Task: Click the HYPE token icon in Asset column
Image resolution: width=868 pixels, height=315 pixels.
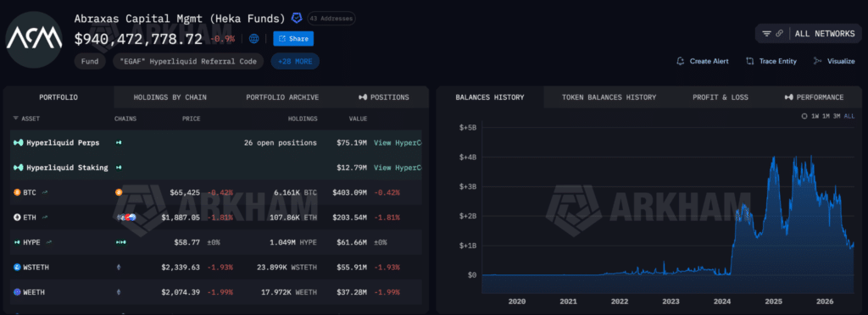Action: 17,242
